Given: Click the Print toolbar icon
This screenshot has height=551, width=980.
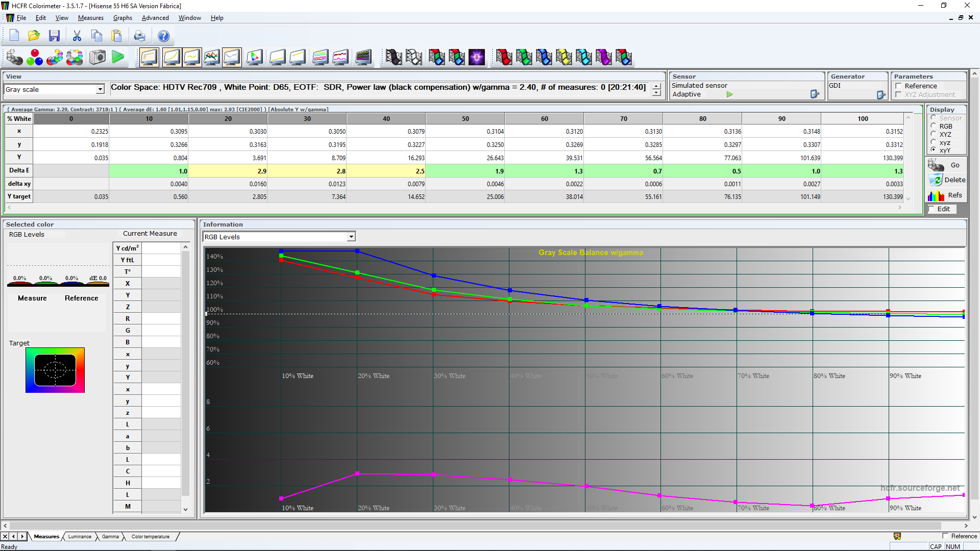Looking at the screenshot, I should point(139,36).
